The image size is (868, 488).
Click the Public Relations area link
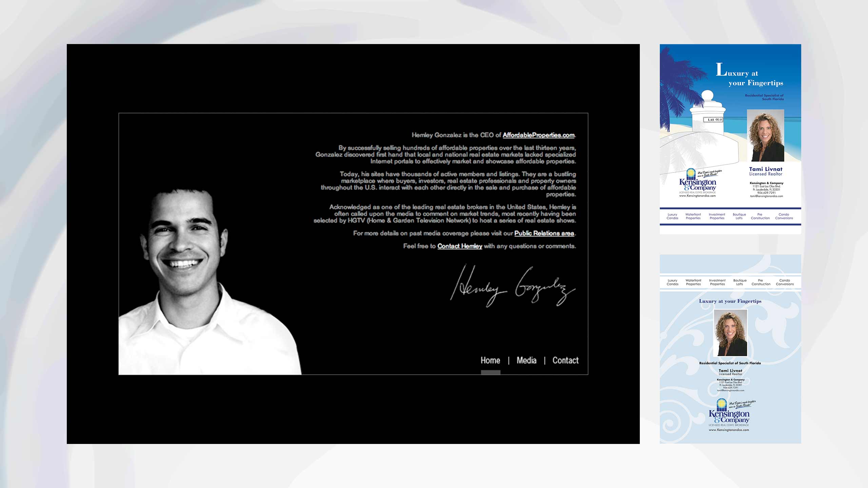click(544, 233)
